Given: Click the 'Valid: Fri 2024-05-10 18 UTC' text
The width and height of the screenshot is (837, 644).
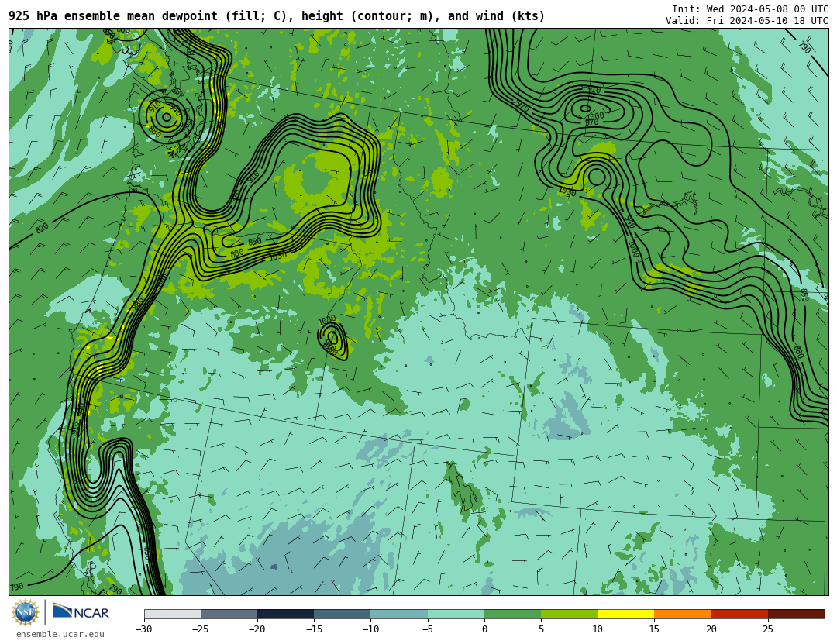Looking at the screenshot, I should pyautogui.click(x=747, y=21).
